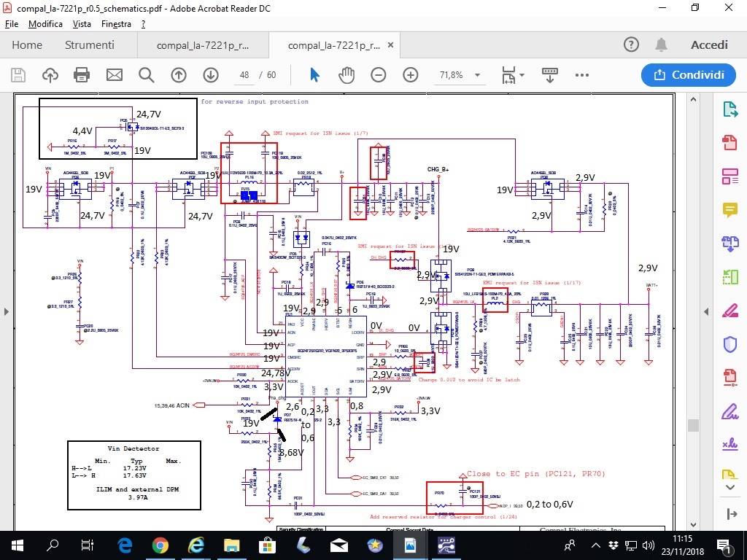The image size is (747, 560).
Task: Open the Comment tool in right pane
Action: tap(729, 210)
